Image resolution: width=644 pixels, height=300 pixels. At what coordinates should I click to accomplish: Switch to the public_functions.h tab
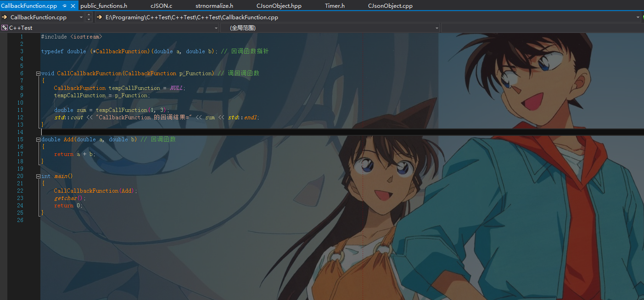coord(104,6)
